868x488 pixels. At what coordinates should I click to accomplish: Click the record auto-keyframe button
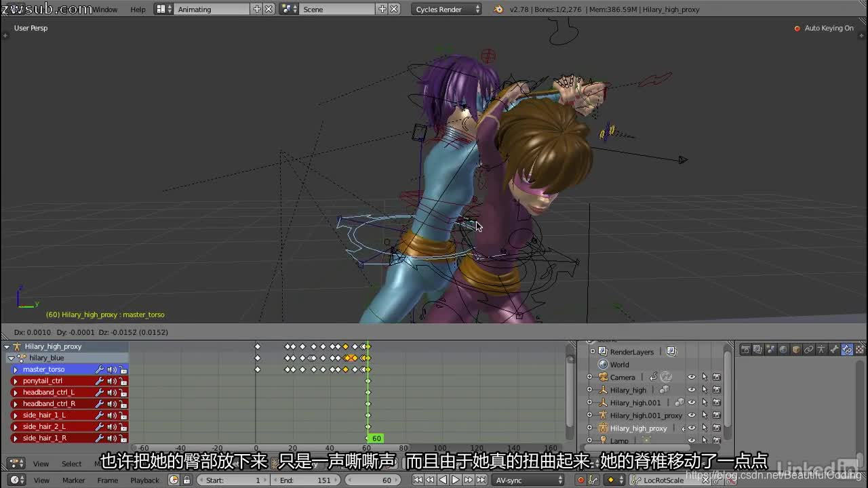(x=580, y=480)
